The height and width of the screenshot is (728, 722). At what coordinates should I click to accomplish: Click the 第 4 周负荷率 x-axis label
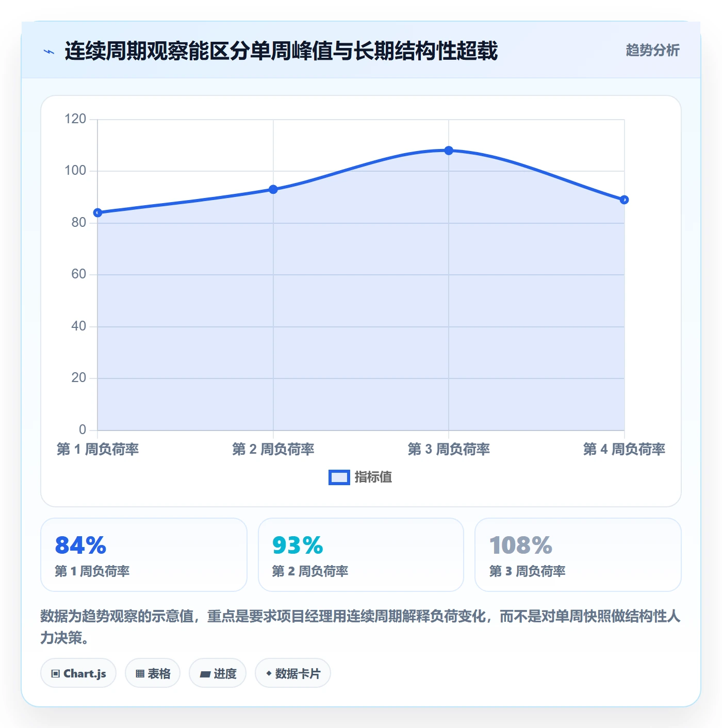pyautogui.click(x=624, y=449)
